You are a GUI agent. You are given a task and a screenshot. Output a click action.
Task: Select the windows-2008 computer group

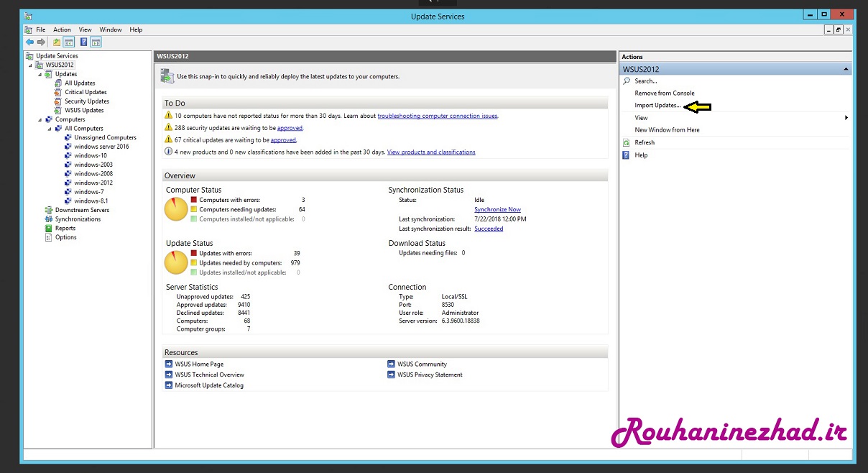tap(93, 174)
